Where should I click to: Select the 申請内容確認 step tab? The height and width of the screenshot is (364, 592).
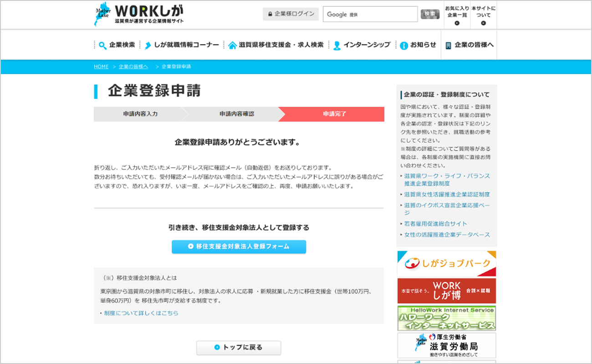(236, 114)
